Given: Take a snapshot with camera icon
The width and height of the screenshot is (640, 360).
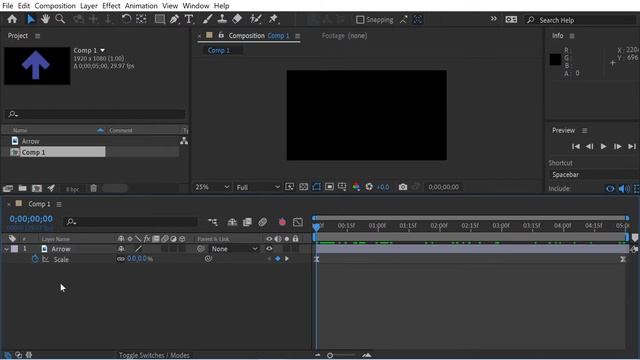Looking at the screenshot, I should coord(403,187).
